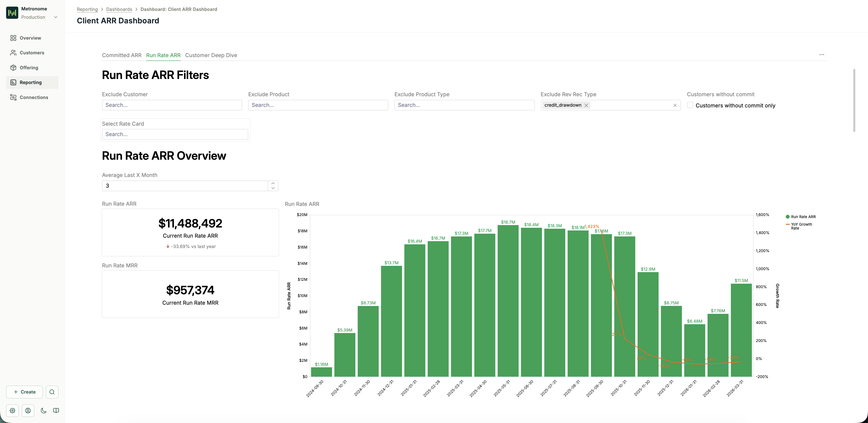868x423 pixels.
Task: Open the Connections section
Action: coord(34,97)
